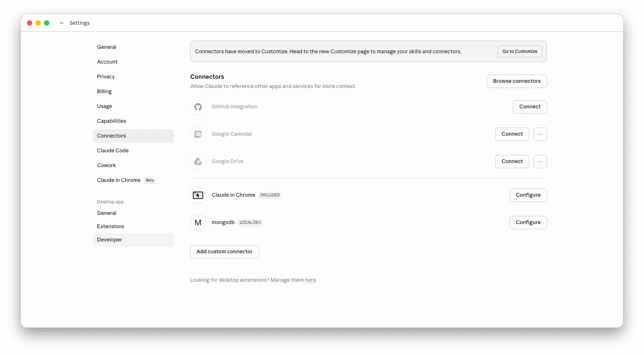Click the GitHub Integration logo icon

198,107
